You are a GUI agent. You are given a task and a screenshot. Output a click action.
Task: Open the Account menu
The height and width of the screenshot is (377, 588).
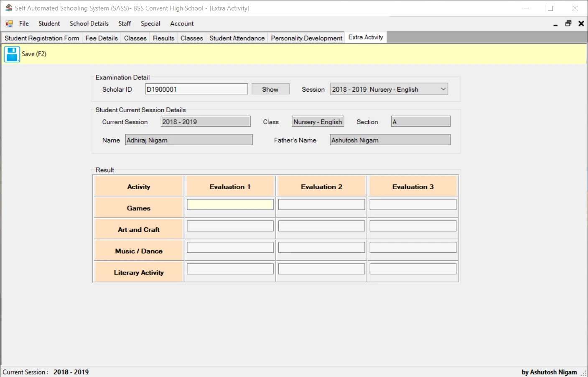181,23
